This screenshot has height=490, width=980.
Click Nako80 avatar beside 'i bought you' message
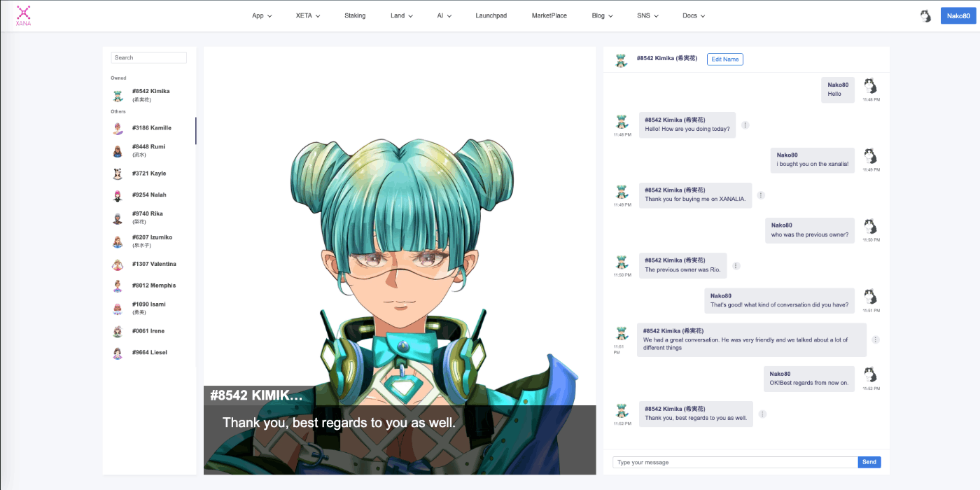coord(870,156)
